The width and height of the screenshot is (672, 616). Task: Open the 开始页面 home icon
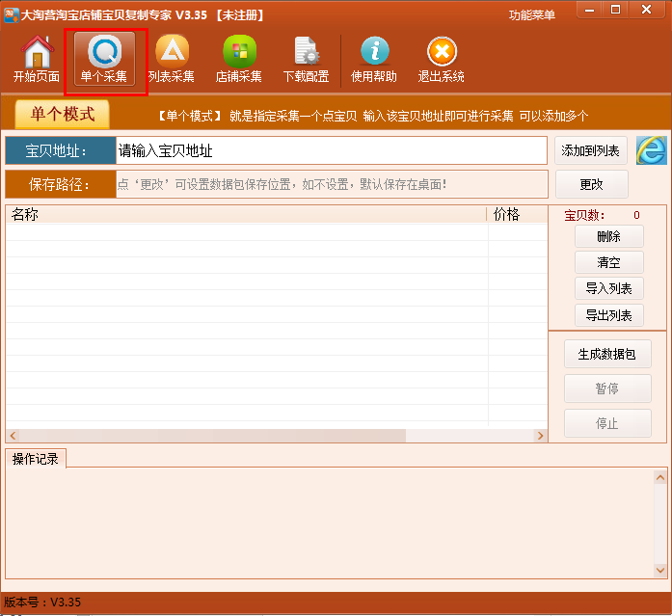pyautogui.click(x=37, y=60)
